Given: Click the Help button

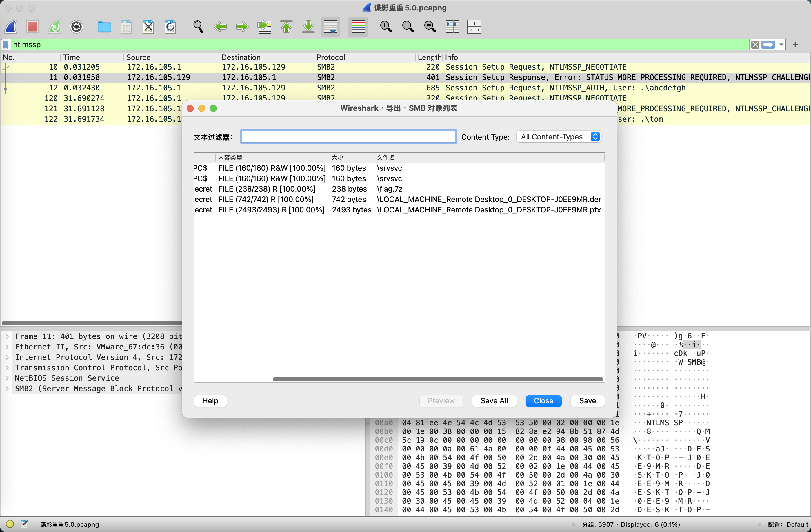Looking at the screenshot, I should (x=210, y=401).
